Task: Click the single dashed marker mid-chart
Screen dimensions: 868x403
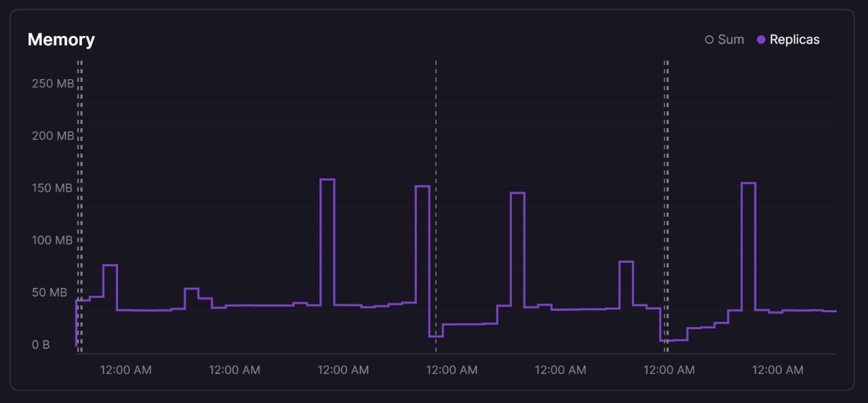Action: (435, 203)
